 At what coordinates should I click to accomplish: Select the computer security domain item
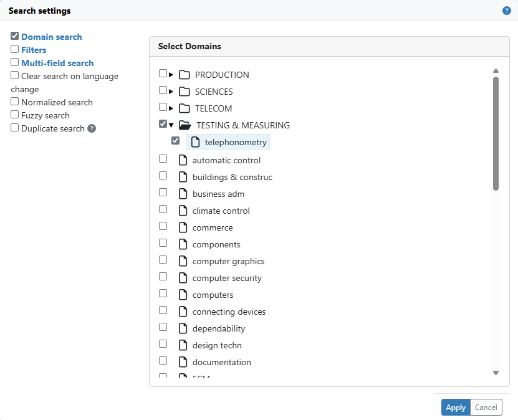click(x=227, y=279)
